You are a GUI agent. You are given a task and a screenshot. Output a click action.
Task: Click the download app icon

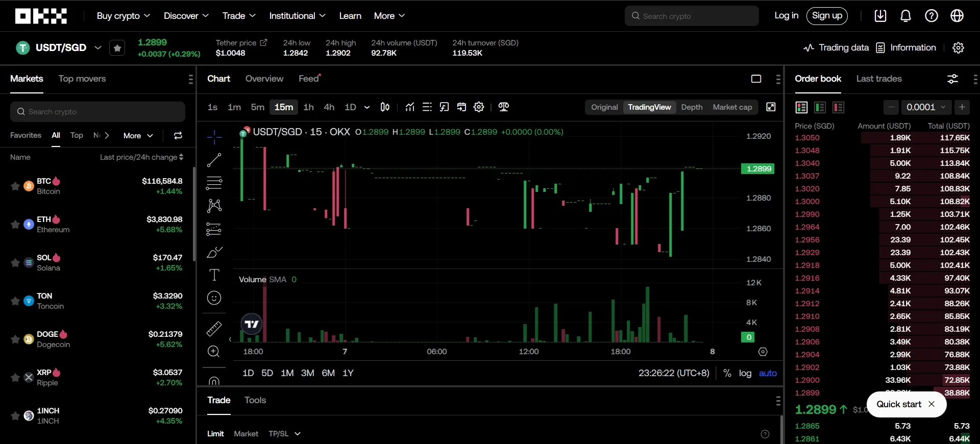[880, 16]
